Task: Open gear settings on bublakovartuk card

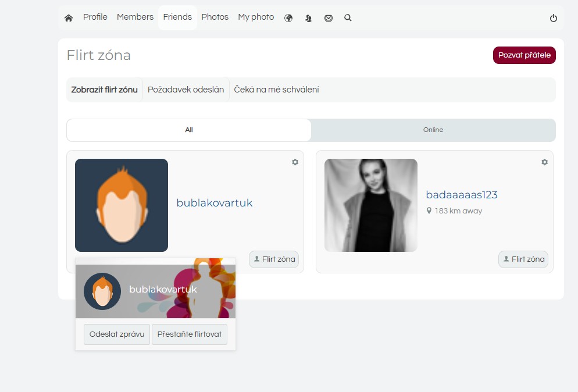Action: (x=295, y=162)
